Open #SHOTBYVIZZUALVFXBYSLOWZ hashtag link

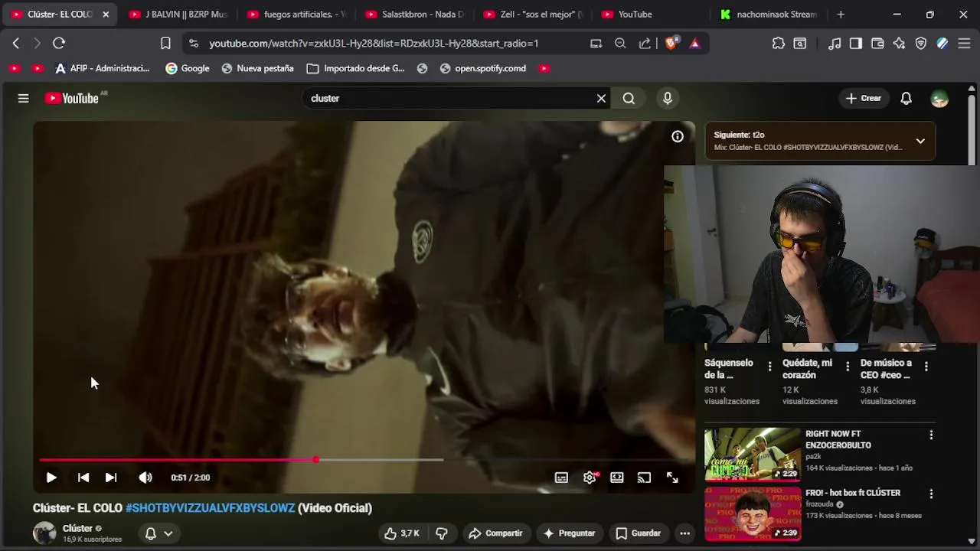click(210, 508)
